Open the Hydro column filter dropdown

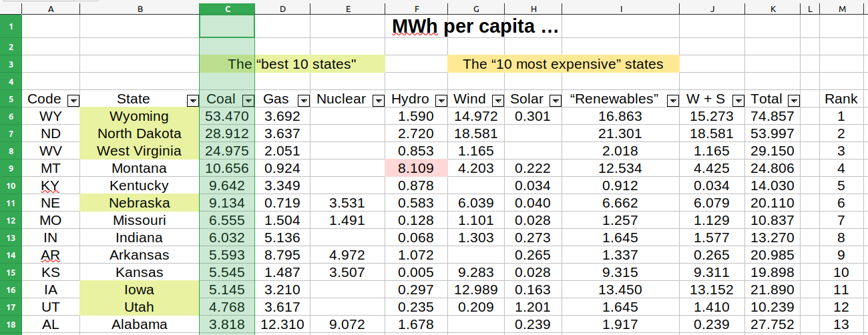pos(441,100)
